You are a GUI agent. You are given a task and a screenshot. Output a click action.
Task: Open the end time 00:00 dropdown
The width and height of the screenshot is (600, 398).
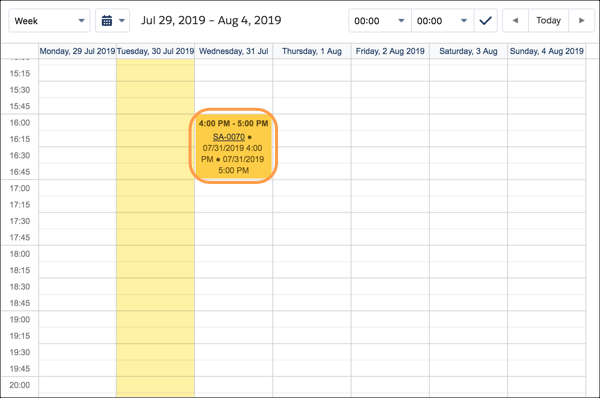pyautogui.click(x=443, y=21)
